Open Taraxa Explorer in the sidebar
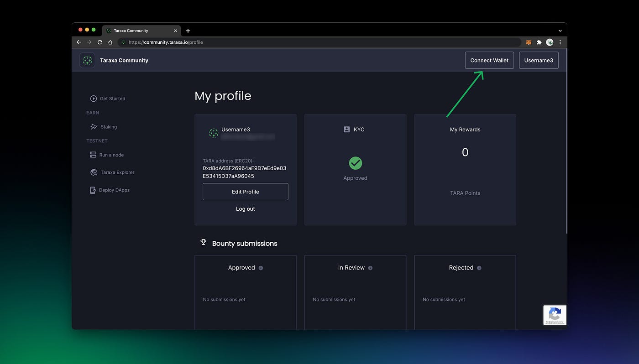Viewport: 639px width, 364px height. click(112, 172)
